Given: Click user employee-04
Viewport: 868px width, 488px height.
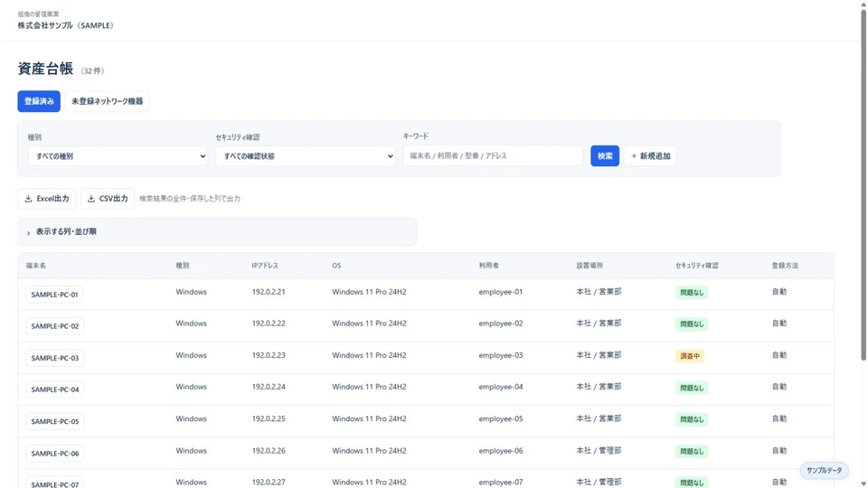Looking at the screenshot, I should [500, 387].
